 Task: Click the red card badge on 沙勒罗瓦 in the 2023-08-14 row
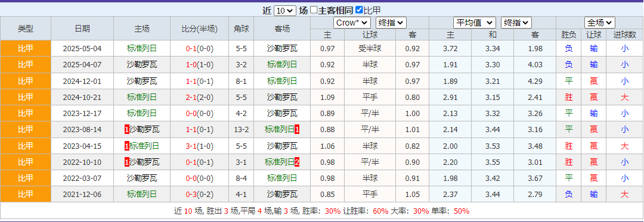126,130
